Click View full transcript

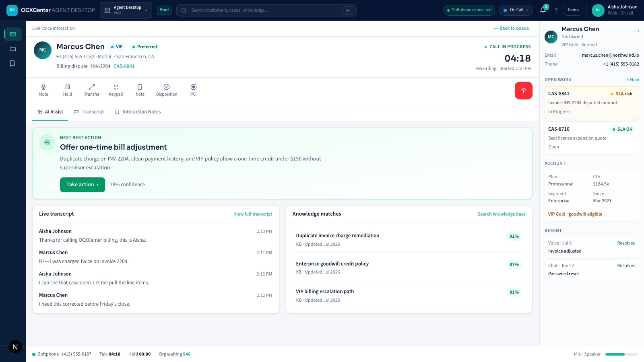253,214
